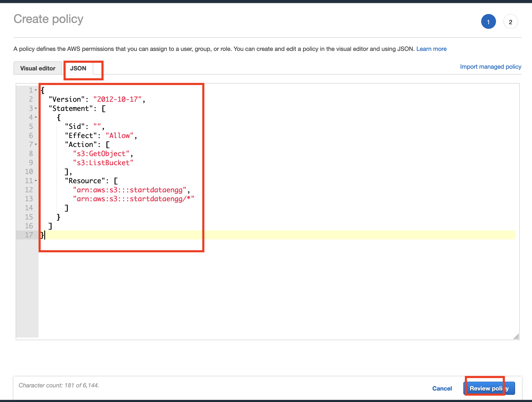Select the JSON tab
Viewport: 532px width, 402px height.
click(x=78, y=68)
